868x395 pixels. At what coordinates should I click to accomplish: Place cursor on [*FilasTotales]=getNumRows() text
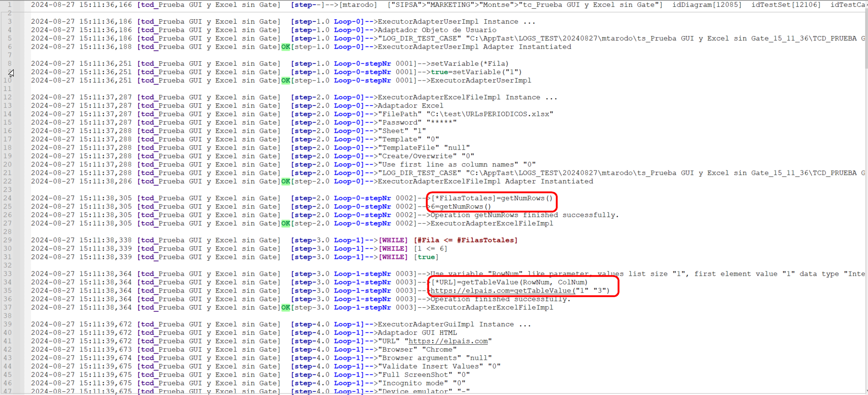tap(492, 198)
